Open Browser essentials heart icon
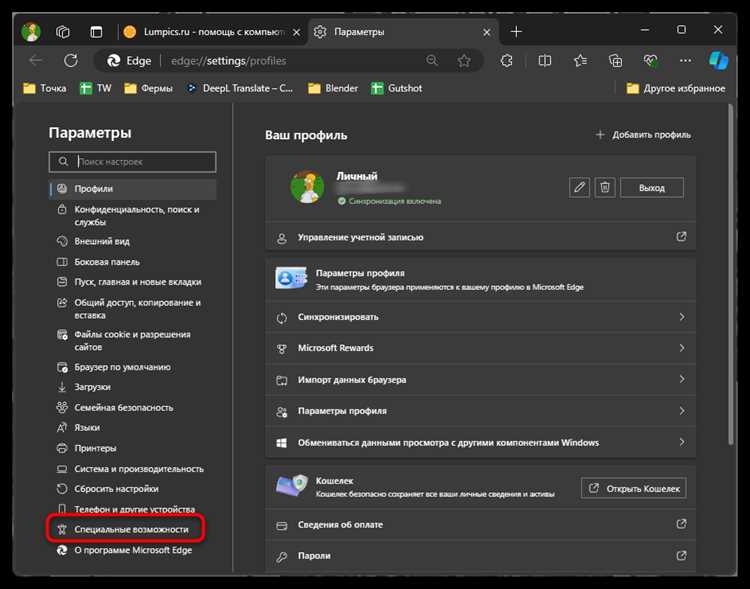Viewport: 750px width, 589px height. (650, 61)
